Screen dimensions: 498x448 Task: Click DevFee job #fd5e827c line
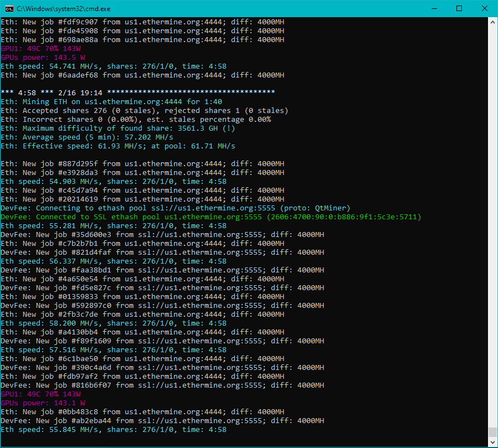coord(162,288)
